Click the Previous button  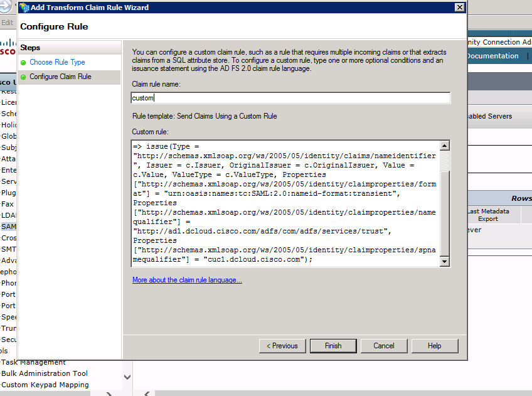(x=282, y=346)
